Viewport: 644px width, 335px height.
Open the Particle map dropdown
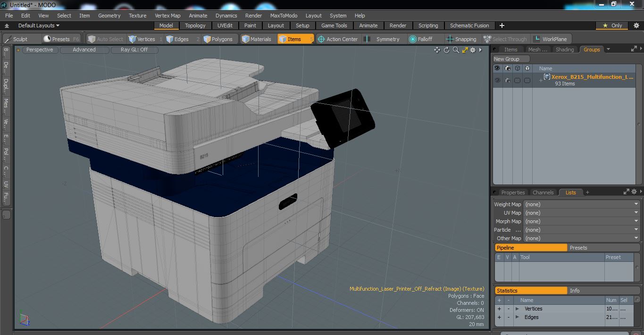point(581,230)
